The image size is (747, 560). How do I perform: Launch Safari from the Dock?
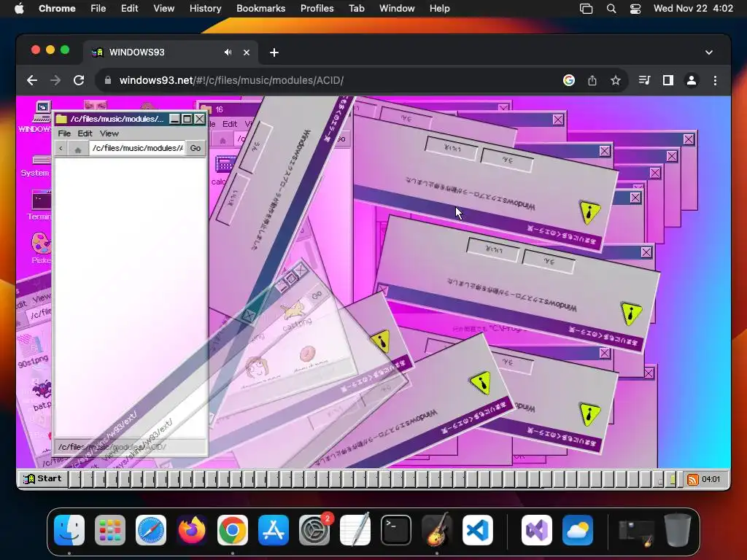click(x=151, y=530)
